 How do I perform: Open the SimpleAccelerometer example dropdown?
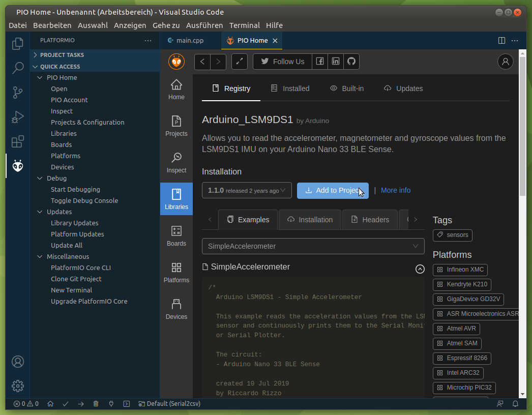[313, 246]
